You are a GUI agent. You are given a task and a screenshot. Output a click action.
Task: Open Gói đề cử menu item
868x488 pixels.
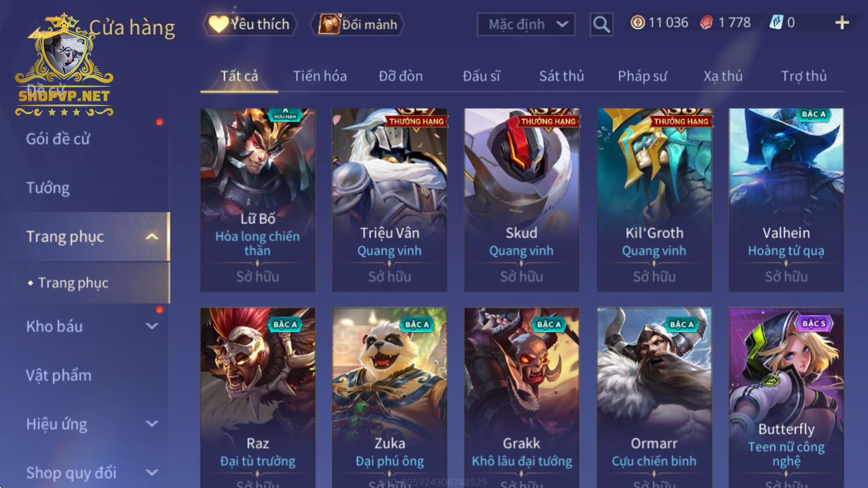click(x=58, y=139)
